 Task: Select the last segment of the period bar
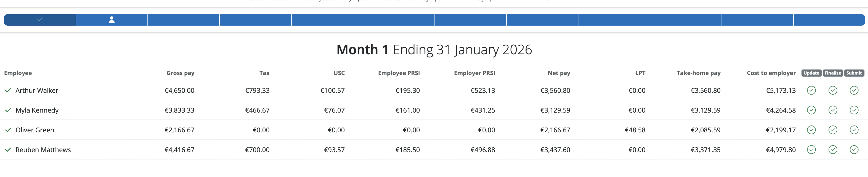coord(829,20)
